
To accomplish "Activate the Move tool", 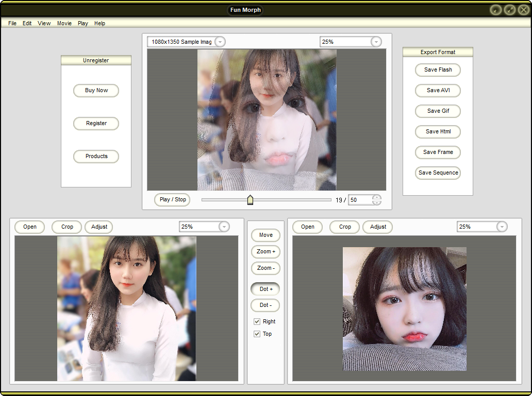I will [265, 235].
